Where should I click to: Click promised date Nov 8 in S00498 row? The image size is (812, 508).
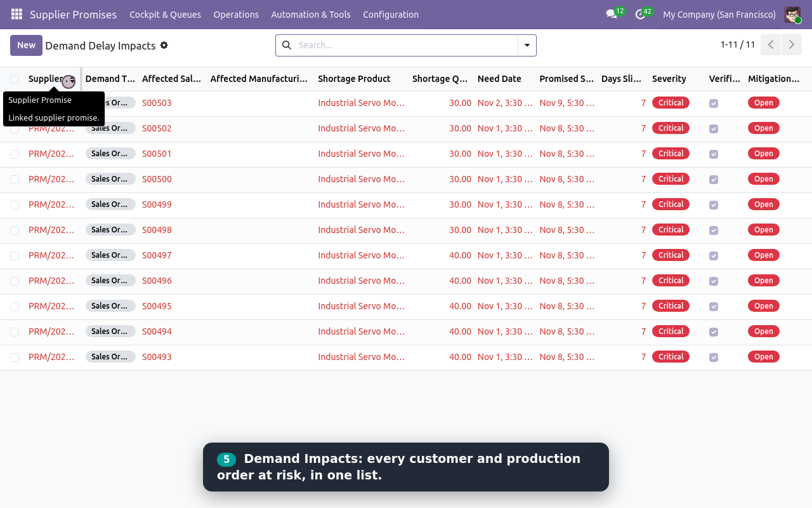[x=567, y=230]
